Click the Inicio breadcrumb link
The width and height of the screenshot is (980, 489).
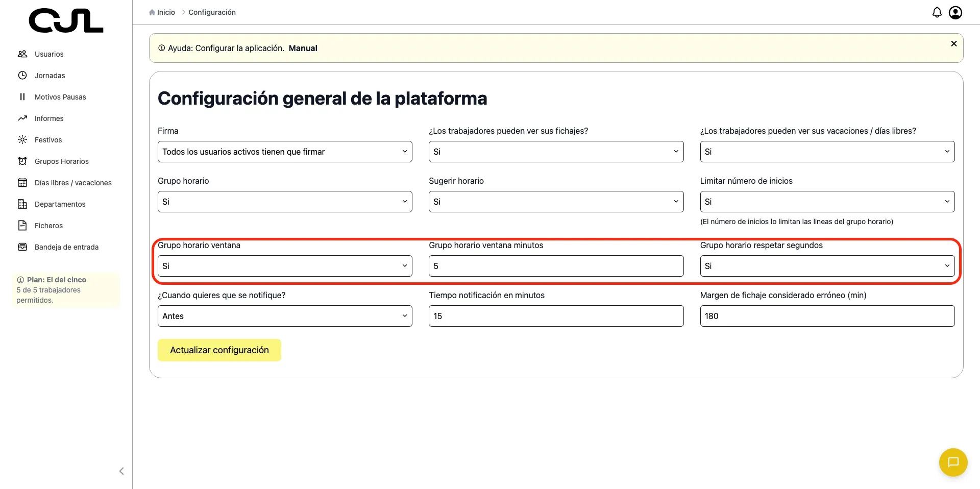166,12
